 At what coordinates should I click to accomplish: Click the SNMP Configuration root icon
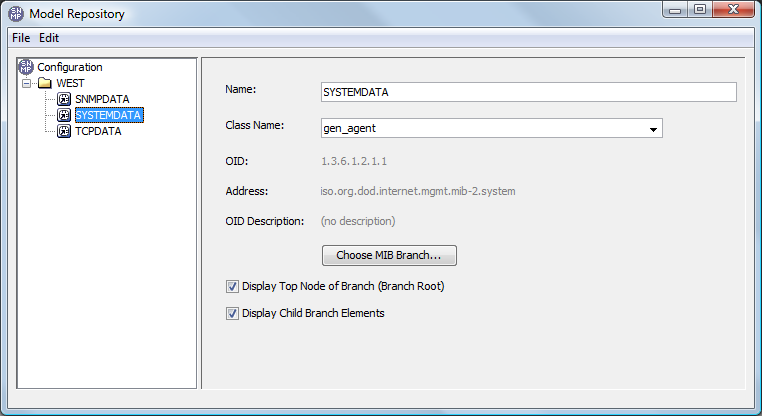[26, 67]
